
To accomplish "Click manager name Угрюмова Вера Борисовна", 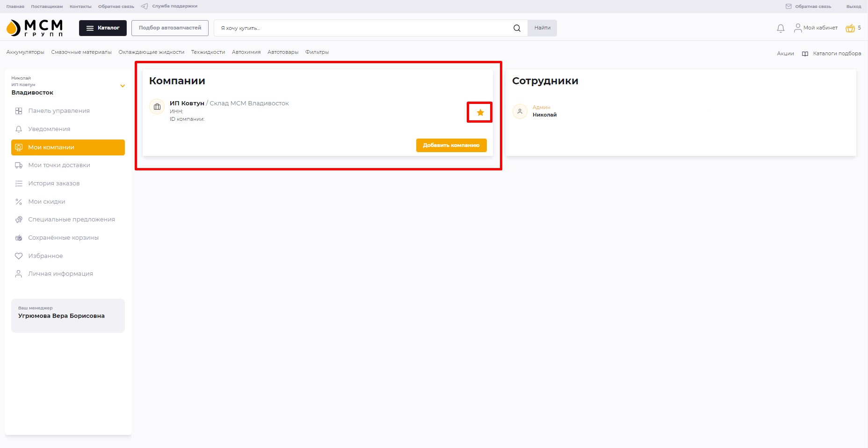I will point(61,316).
